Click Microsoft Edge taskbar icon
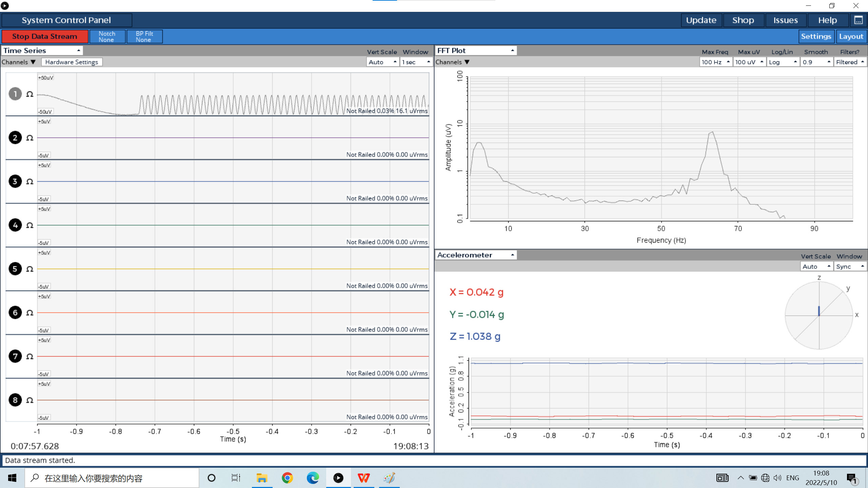 pyautogui.click(x=313, y=478)
